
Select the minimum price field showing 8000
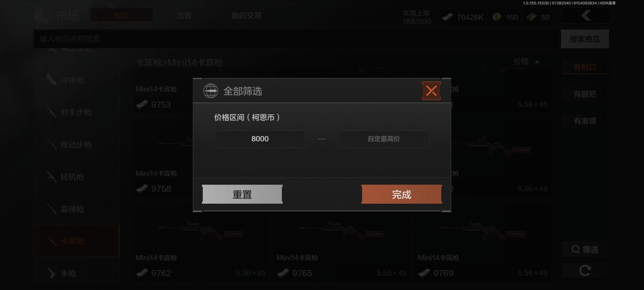point(260,139)
